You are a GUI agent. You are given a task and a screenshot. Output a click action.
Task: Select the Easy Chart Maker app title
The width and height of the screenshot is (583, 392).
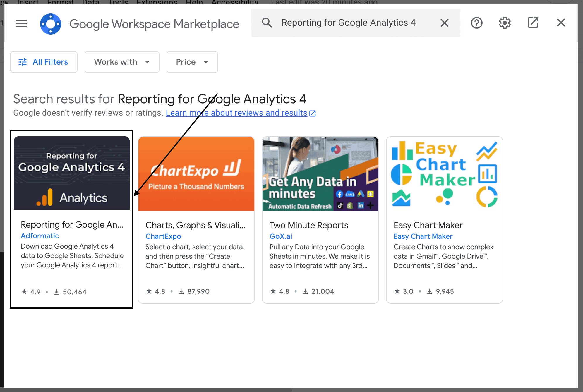[428, 225]
